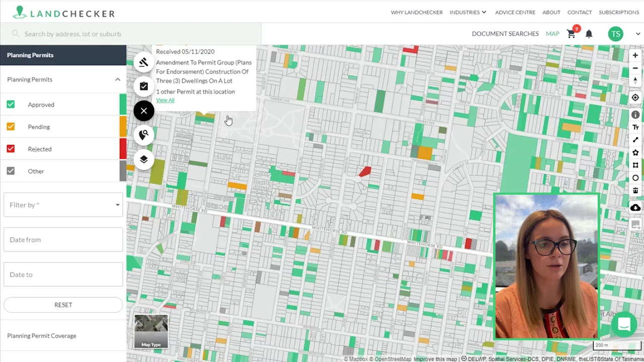Go to Landchecker home logo

(x=63, y=13)
